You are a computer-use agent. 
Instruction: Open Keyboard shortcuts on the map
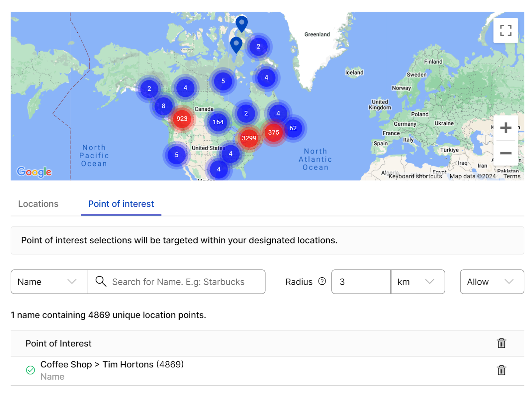pos(415,176)
